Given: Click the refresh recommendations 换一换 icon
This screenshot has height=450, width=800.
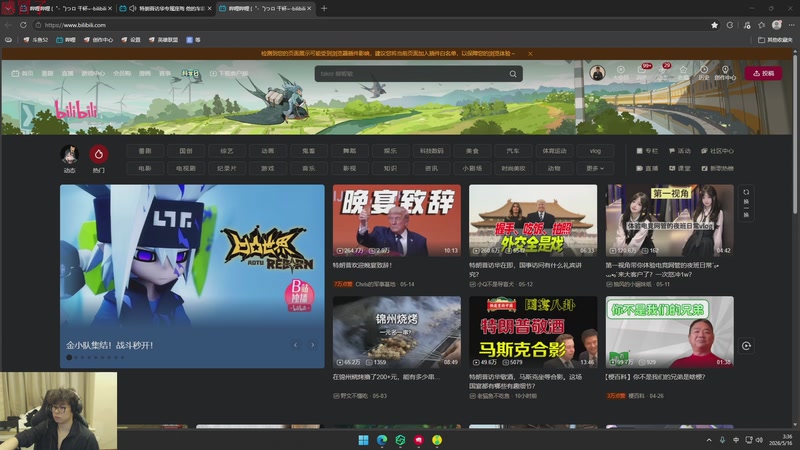Looking at the screenshot, I should [x=746, y=202].
